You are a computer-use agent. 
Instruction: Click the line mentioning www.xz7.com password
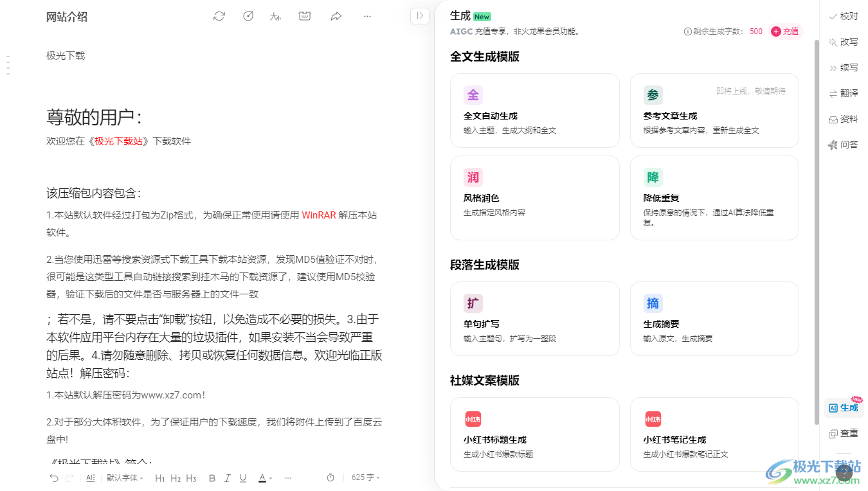(126, 395)
